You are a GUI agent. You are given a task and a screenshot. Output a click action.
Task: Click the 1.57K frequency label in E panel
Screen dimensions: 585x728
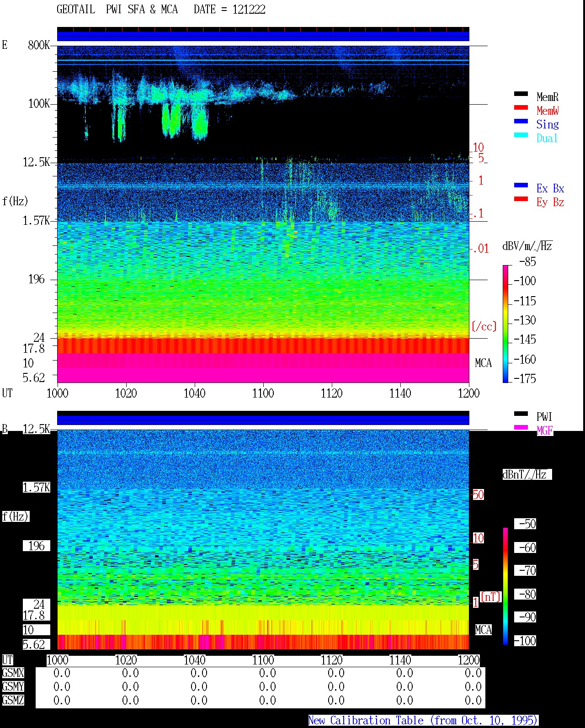pyautogui.click(x=37, y=220)
